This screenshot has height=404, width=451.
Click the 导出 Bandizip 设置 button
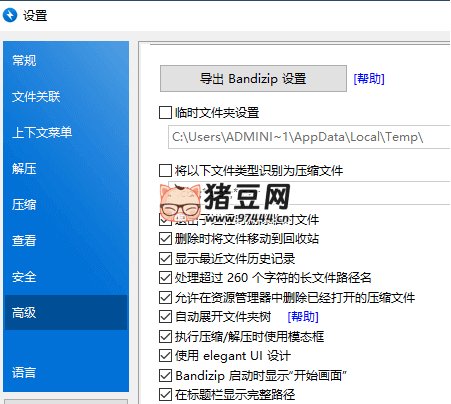(253, 79)
